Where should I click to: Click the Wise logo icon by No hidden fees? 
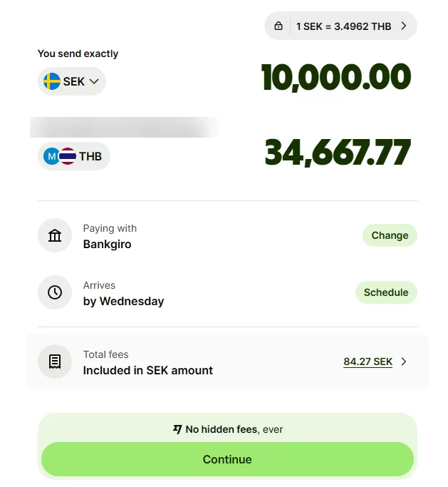click(x=177, y=429)
